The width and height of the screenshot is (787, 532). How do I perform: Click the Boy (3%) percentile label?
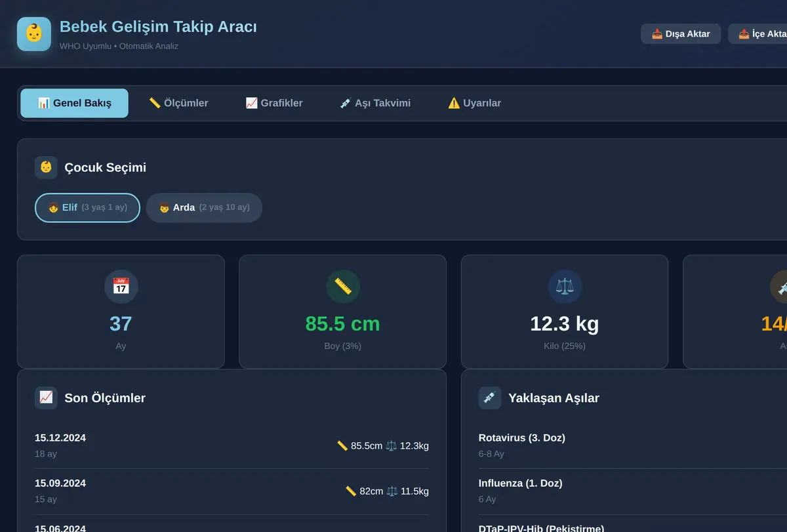tap(342, 346)
